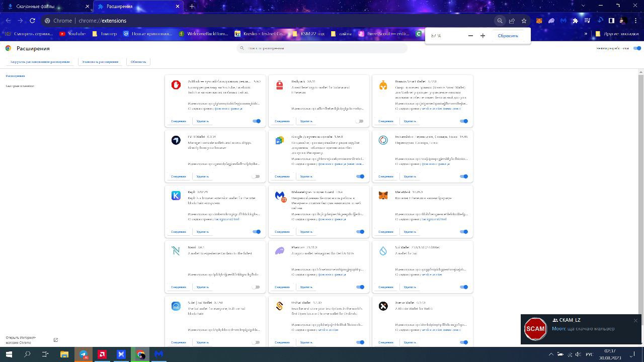Click the chrome://extensions address bar
Screen dimensions: 644x362
267,21
